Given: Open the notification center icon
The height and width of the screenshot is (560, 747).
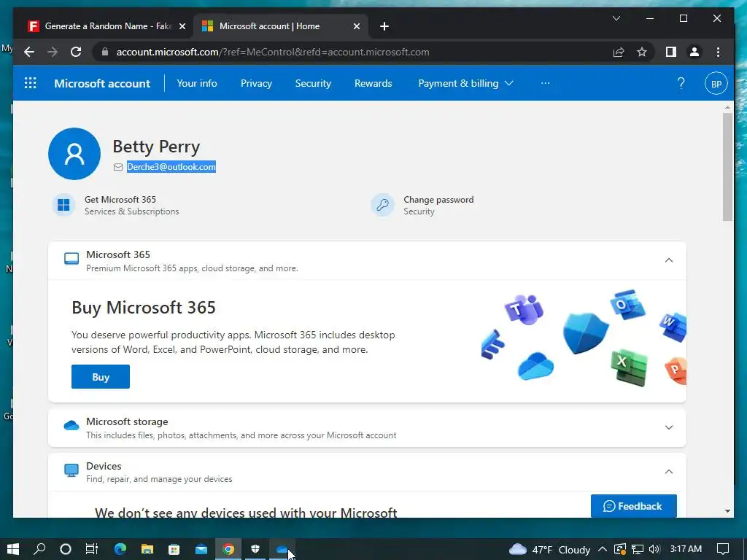Looking at the screenshot, I should tap(723, 549).
